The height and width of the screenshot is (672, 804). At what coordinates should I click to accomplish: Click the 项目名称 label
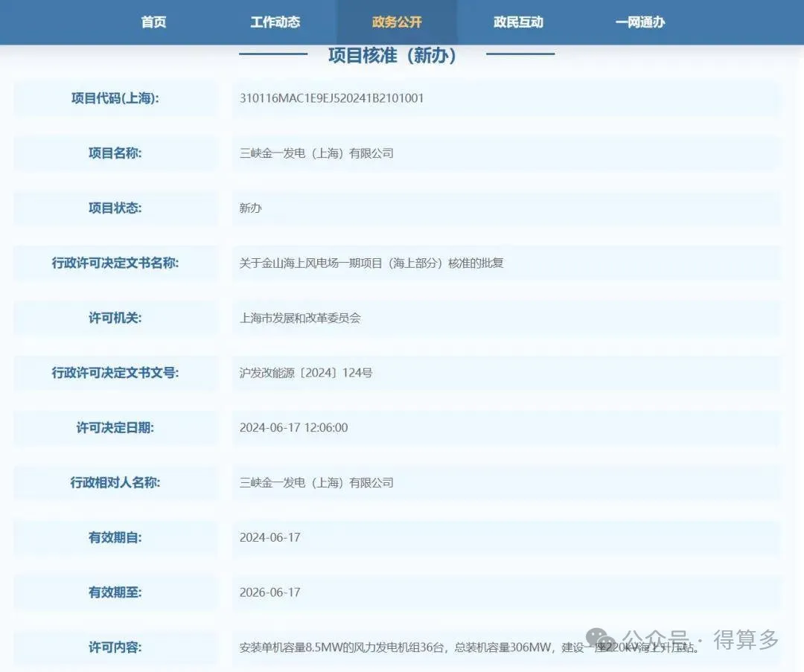(115, 153)
